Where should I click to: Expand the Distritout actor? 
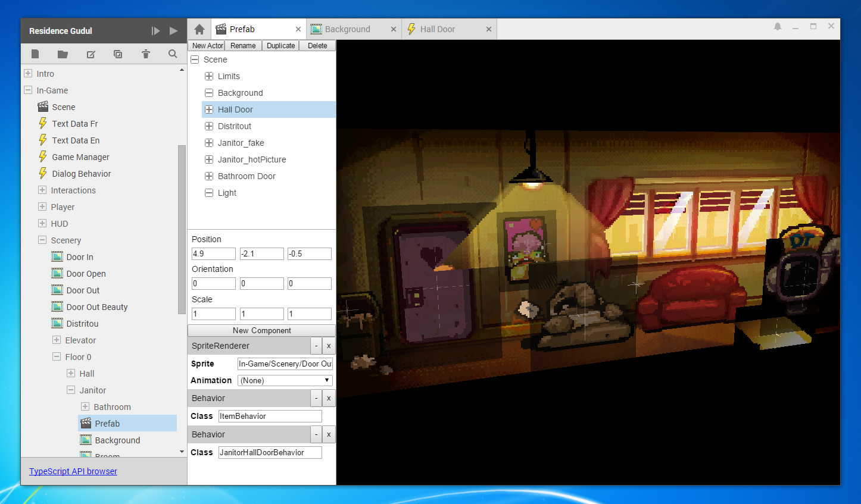(x=209, y=126)
